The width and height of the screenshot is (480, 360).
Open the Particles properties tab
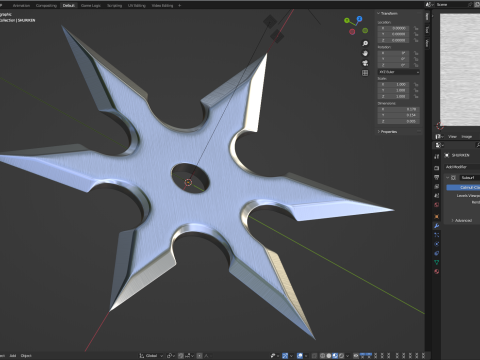(437, 235)
